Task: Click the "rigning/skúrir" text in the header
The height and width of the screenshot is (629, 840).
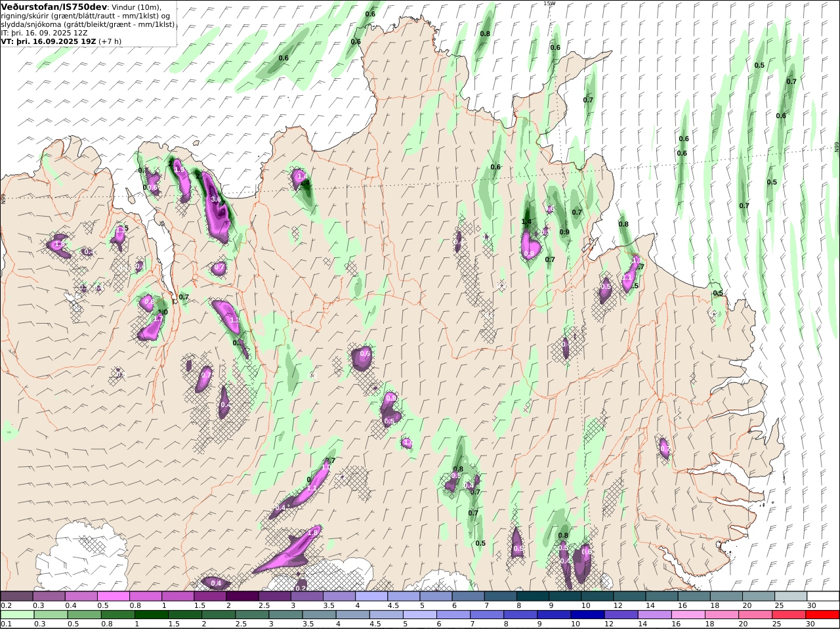Action: (x=24, y=16)
